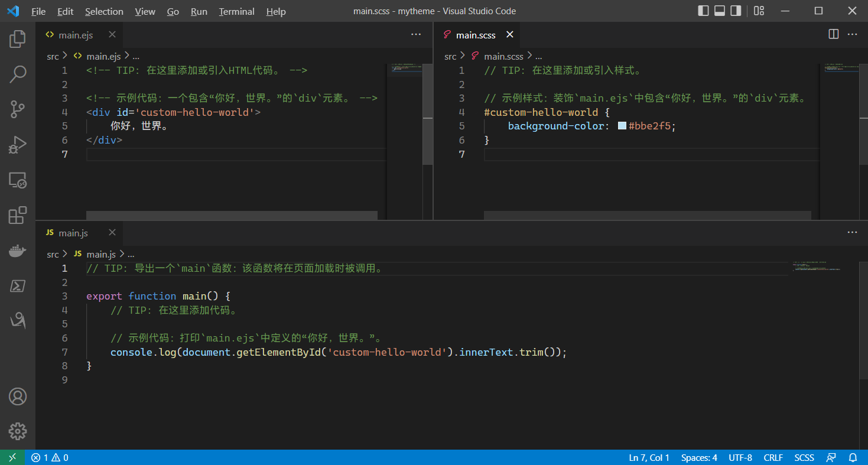Expand the ellipsis in main.ejs breadcrumb
This screenshot has width=868, height=465.
click(x=136, y=56)
